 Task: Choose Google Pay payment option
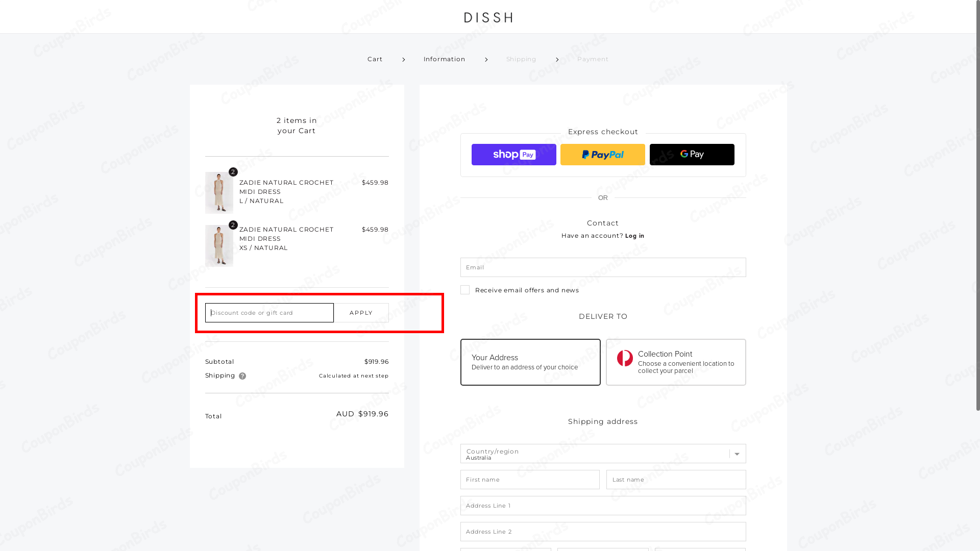coord(692,154)
